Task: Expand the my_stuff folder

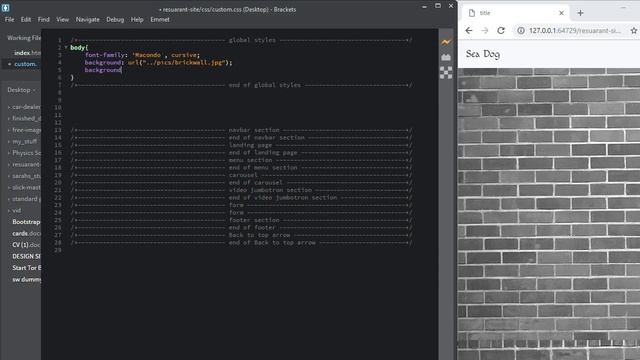Action: pyautogui.click(x=9, y=142)
